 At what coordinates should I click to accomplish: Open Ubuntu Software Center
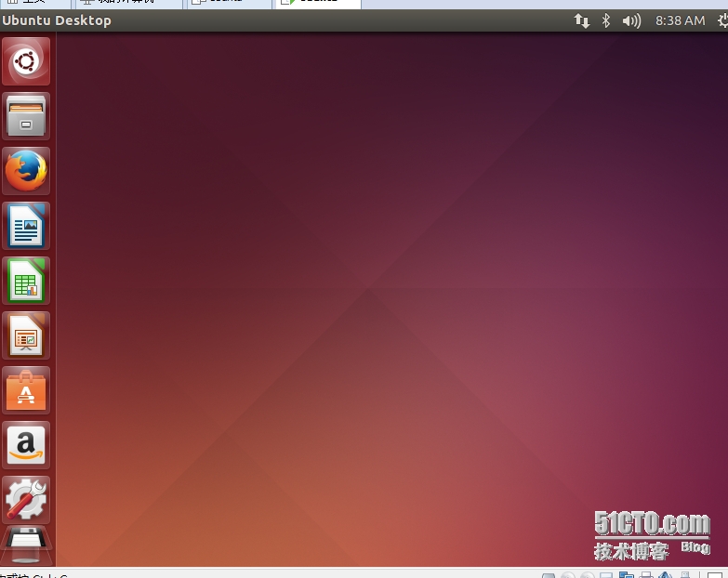click(x=26, y=389)
